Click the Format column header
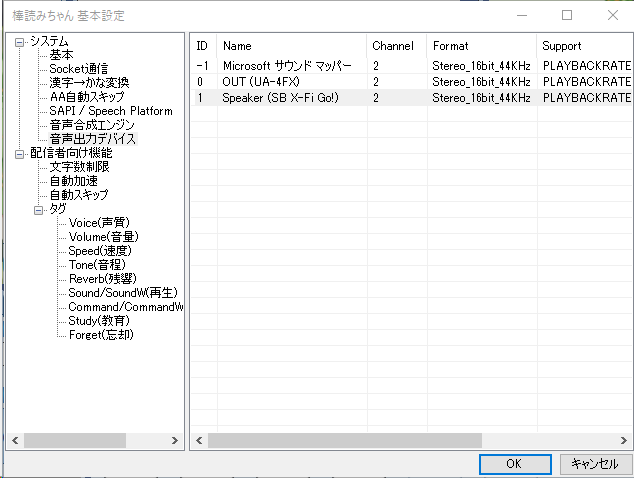The height and width of the screenshot is (478, 634). click(x=480, y=46)
